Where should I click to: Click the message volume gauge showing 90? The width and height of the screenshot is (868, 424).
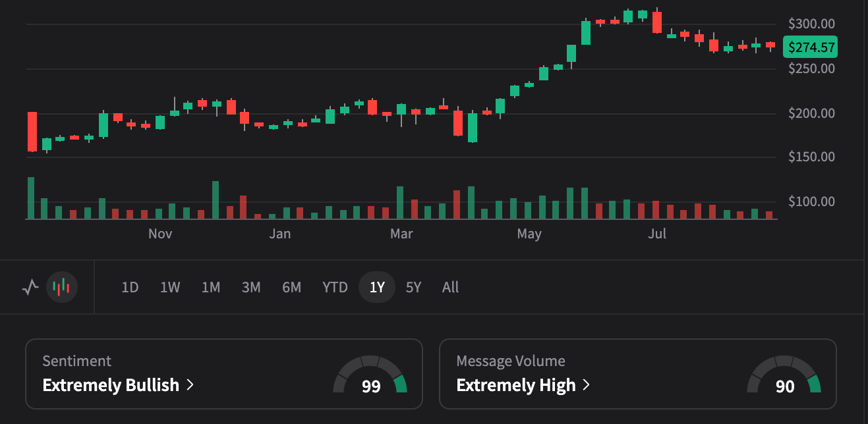[784, 375]
